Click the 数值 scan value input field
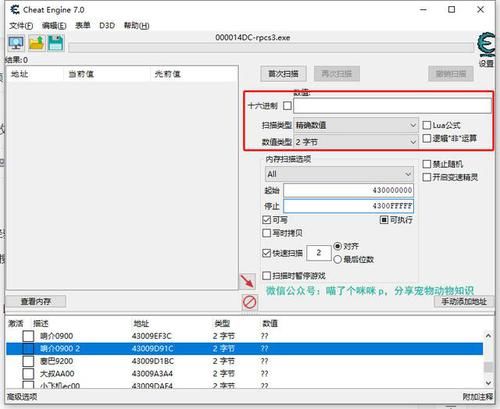This screenshot has height=409, width=500. (392, 106)
